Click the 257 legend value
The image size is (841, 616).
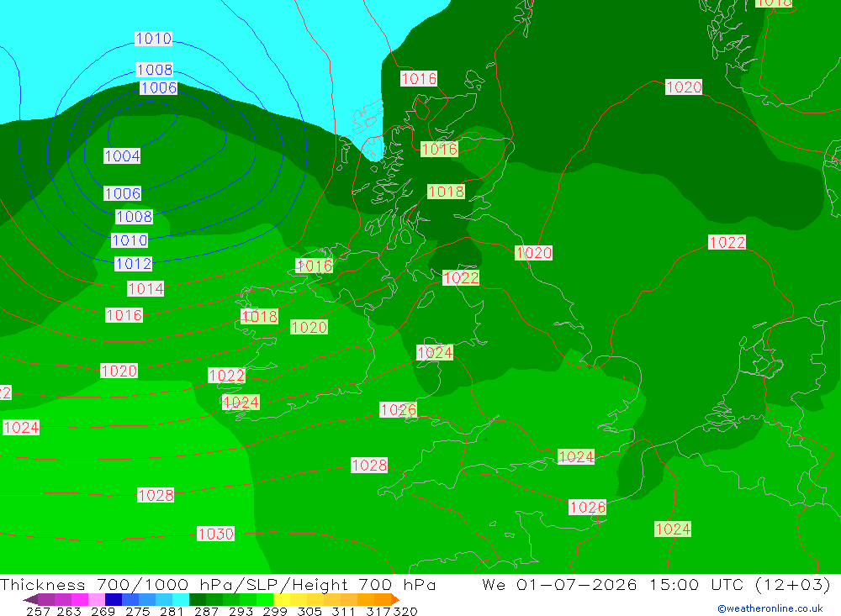point(38,611)
